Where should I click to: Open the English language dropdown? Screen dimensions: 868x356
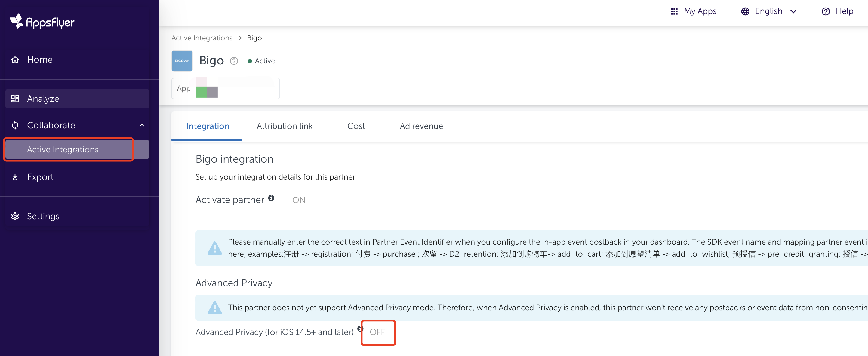[769, 11]
